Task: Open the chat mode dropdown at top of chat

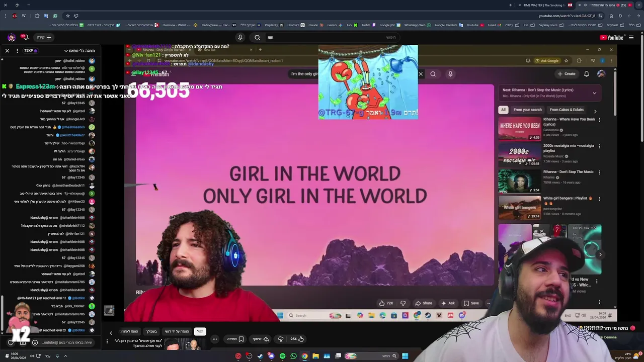Action: 79,51
